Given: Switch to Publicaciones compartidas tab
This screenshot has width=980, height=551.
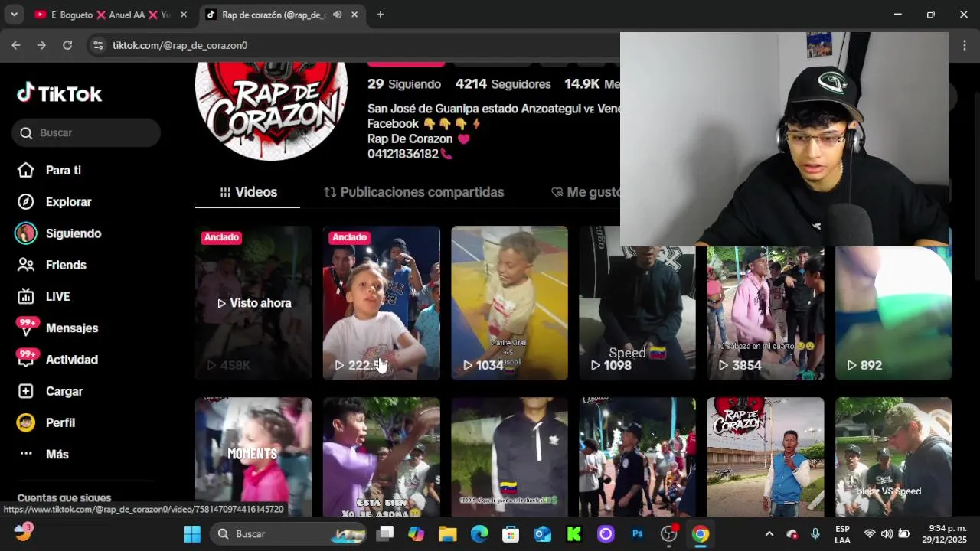Looking at the screenshot, I should click(413, 192).
